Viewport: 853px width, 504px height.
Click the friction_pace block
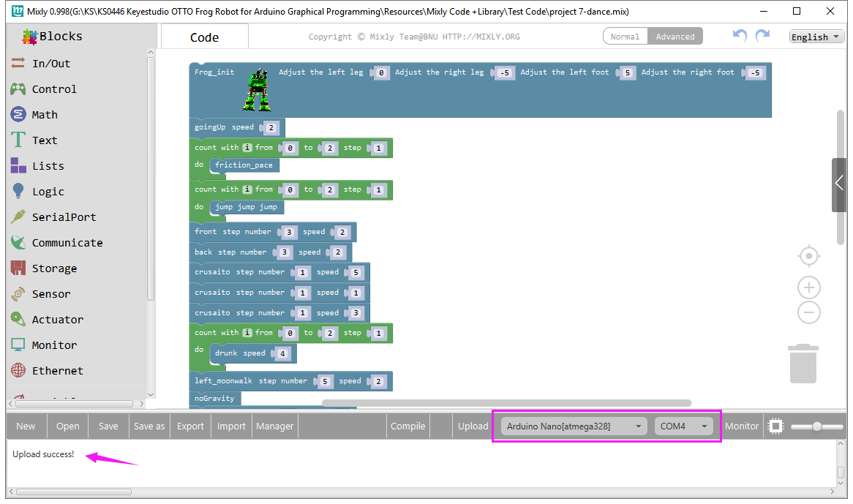[x=244, y=165]
